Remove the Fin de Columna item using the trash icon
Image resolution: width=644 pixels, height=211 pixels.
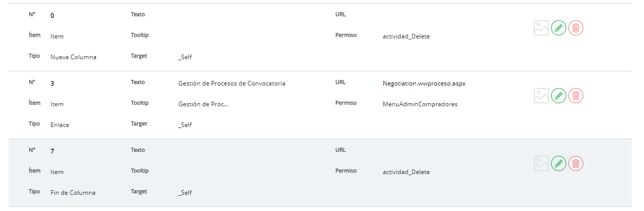click(x=576, y=163)
